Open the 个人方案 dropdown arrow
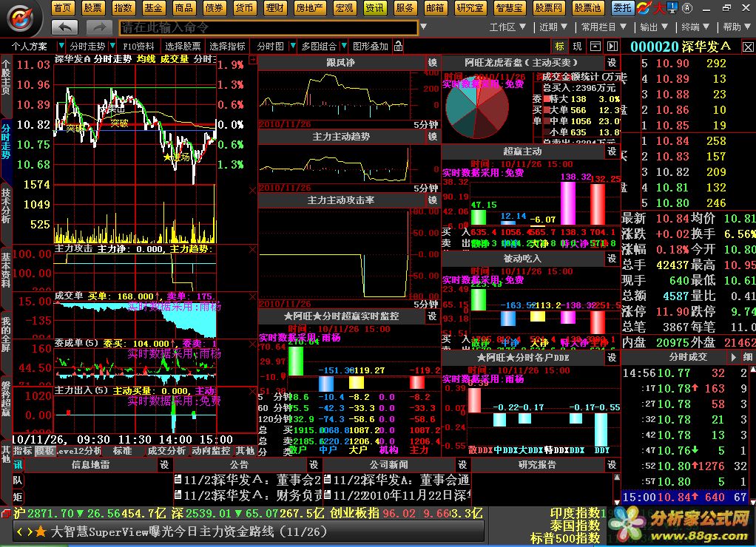 pyautogui.click(x=61, y=47)
